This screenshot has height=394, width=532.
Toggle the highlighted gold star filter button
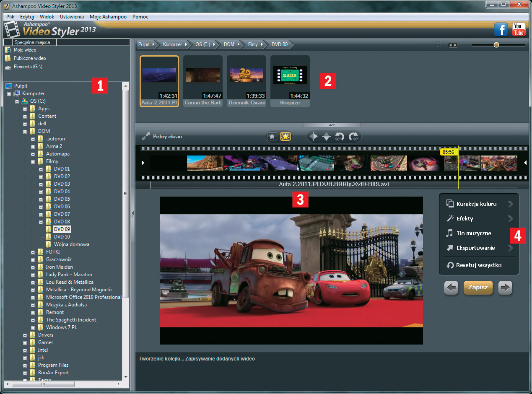(x=285, y=137)
